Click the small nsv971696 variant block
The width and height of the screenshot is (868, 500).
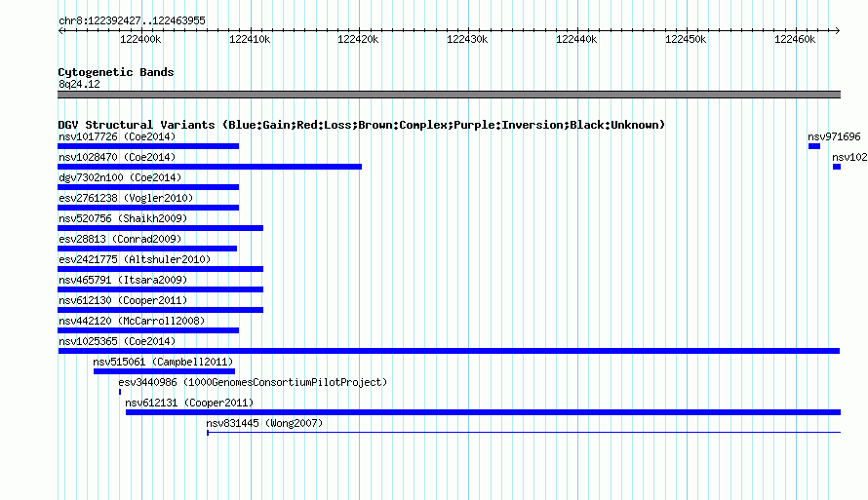click(813, 146)
